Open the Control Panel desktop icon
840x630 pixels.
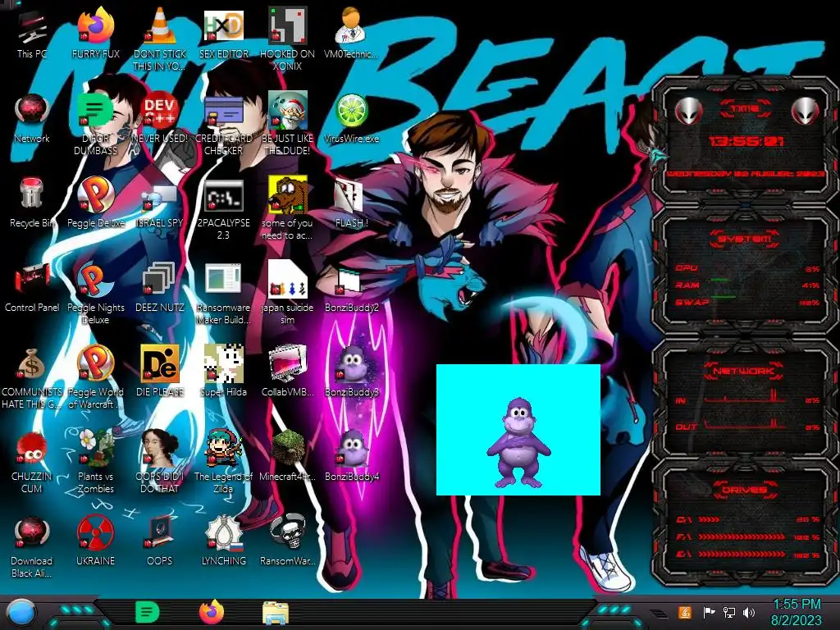click(32, 288)
